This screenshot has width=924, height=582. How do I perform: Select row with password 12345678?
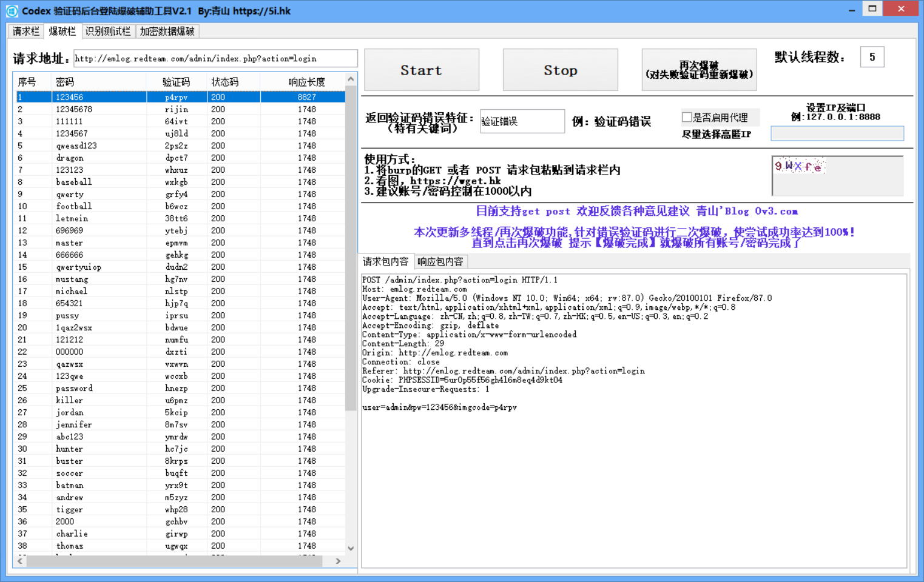[180, 109]
